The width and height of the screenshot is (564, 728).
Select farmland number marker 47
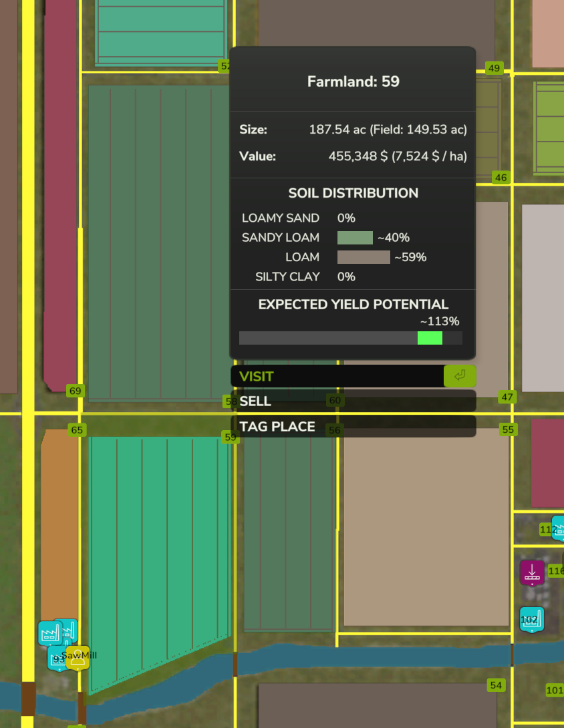coord(507,397)
